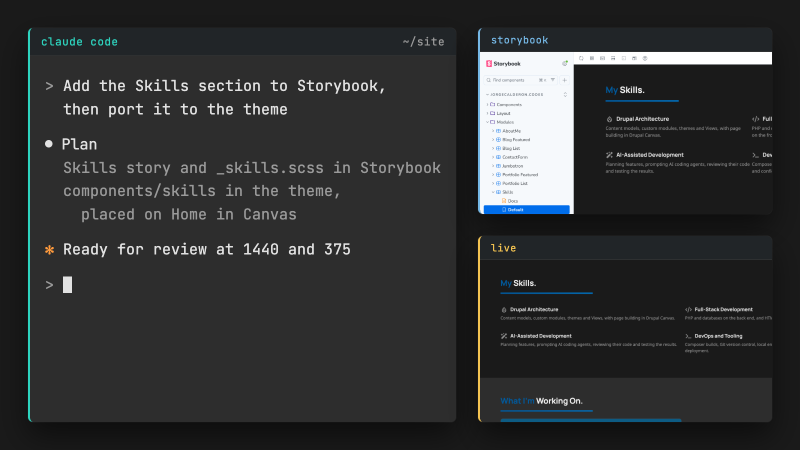The image size is (800, 450).
Task: Click "Ready for review at 1440 and 375"
Action: tap(207, 249)
